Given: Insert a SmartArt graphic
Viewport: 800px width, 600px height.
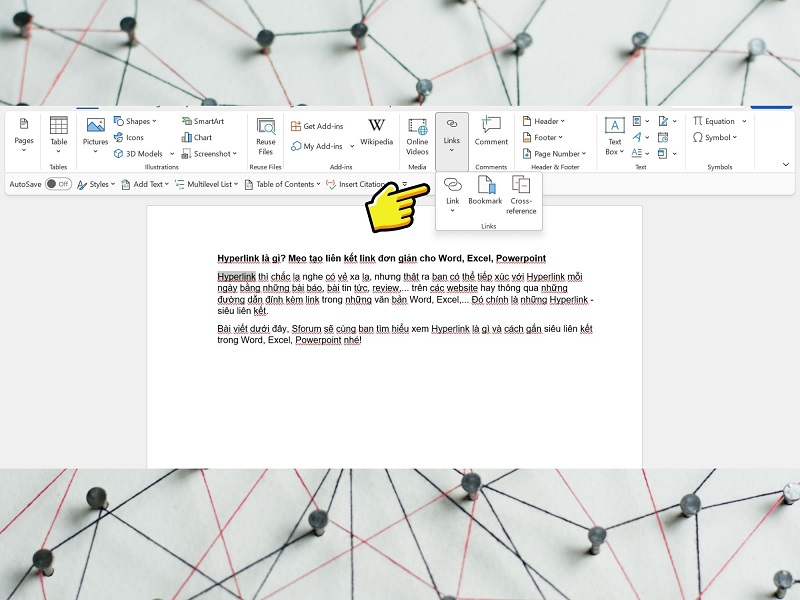Looking at the screenshot, I should click(x=203, y=121).
